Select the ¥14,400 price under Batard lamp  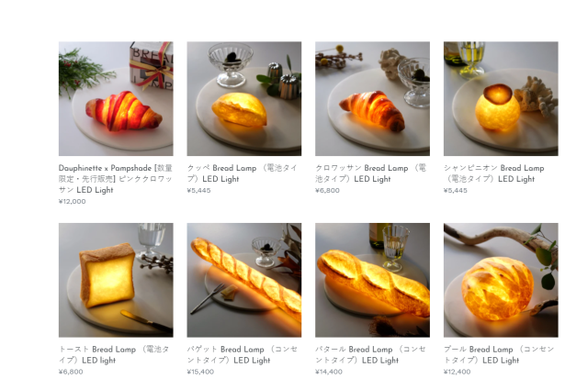coord(329,372)
